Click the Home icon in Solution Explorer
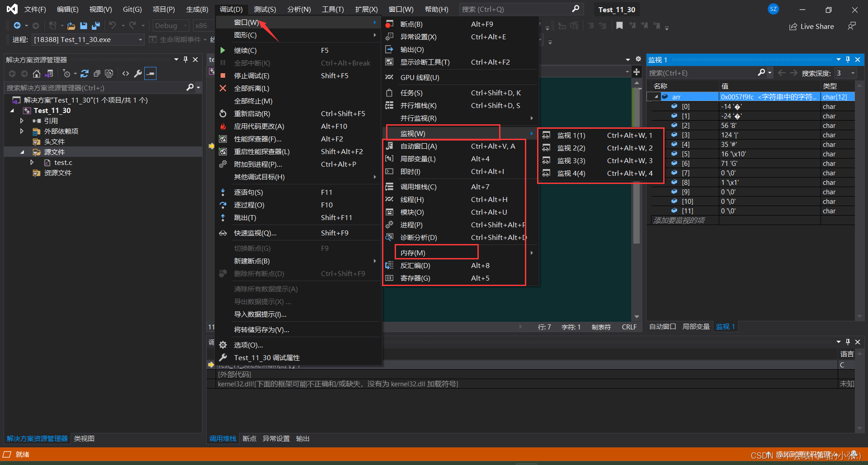 tap(37, 74)
